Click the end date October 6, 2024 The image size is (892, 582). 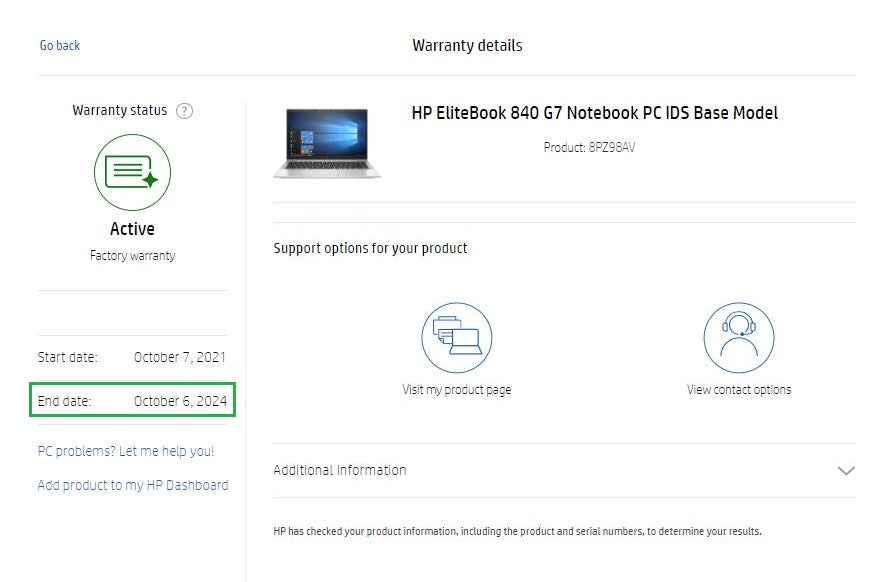click(x=180, y=401)
